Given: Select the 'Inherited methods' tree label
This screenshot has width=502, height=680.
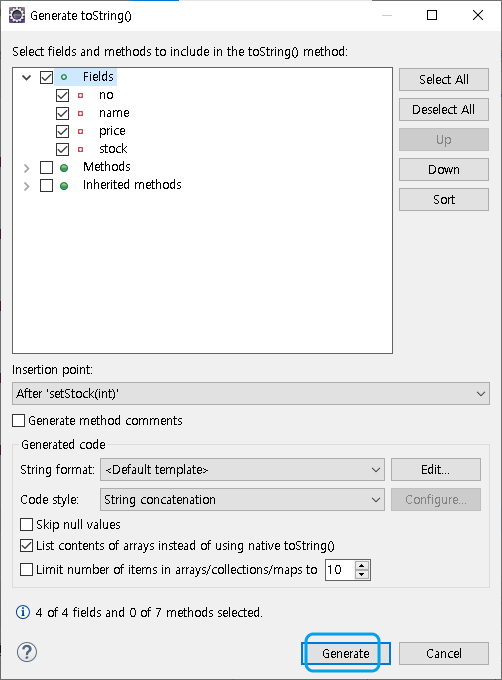Looking at the screenshot, I should click(x=132, y=185).
